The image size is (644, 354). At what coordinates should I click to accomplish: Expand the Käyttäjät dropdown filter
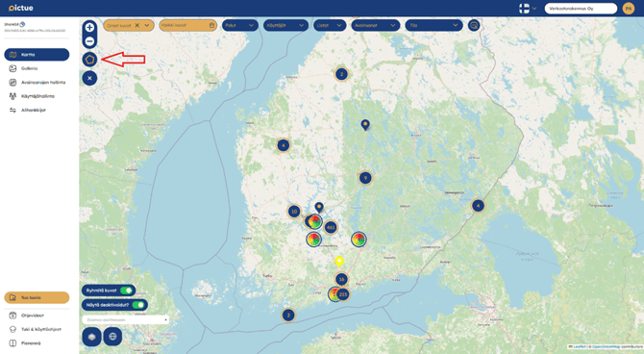coord(285,25)
